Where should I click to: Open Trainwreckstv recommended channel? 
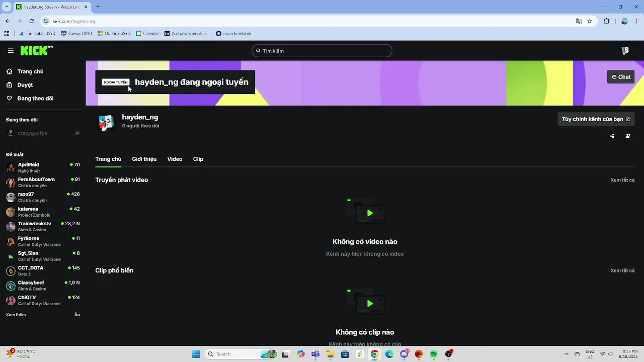(x=43, y=227)
